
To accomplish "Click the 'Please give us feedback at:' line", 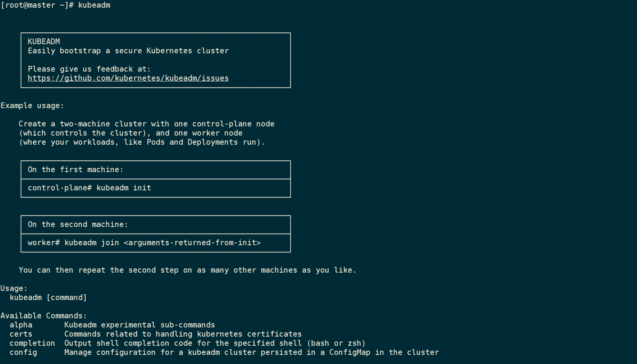I will pos(89,69).
